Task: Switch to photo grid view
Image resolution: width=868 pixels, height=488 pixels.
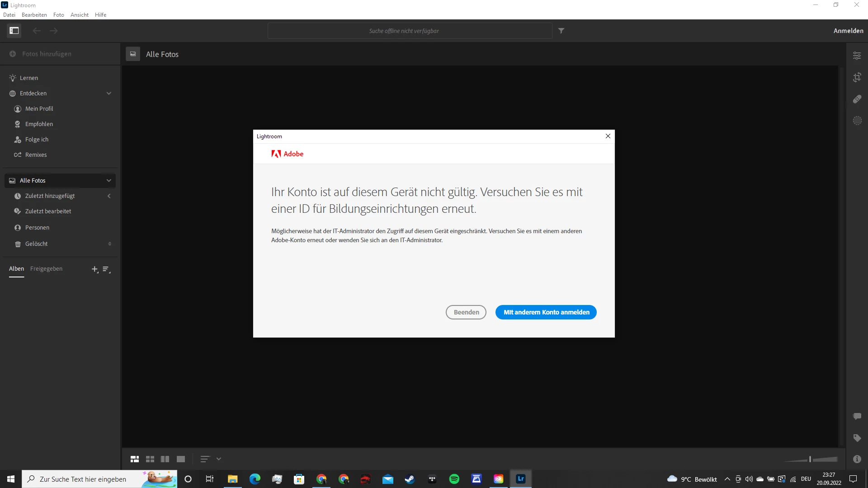Action: [x=135, y=459]
